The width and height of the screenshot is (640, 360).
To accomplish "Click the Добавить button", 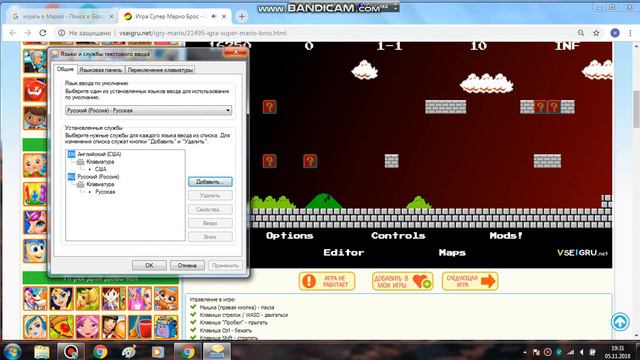I will tap(210, 182).
